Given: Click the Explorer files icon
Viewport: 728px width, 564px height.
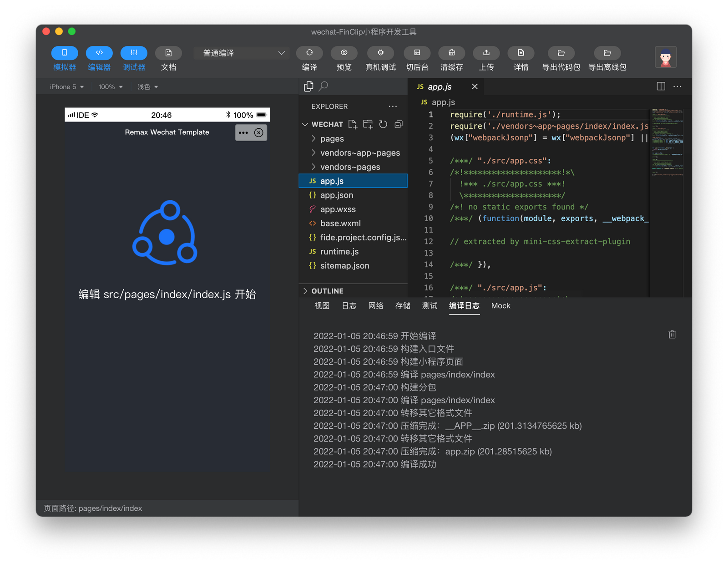Looking at the screenshot, I should 308,86.
